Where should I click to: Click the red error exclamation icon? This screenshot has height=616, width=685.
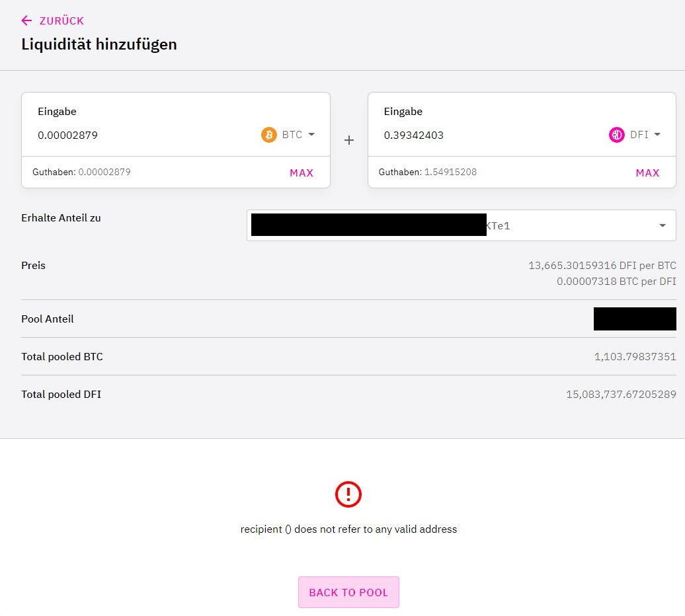(348, 494)
